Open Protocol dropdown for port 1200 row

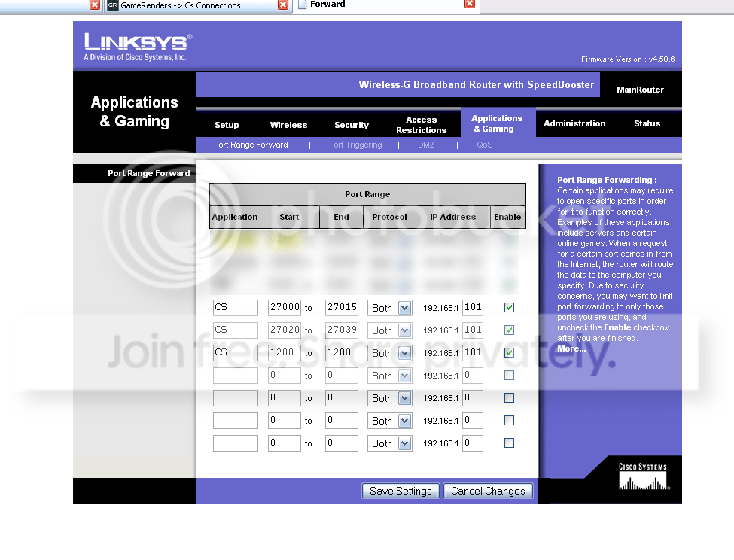pyautogui.click(x=389, y=353)
